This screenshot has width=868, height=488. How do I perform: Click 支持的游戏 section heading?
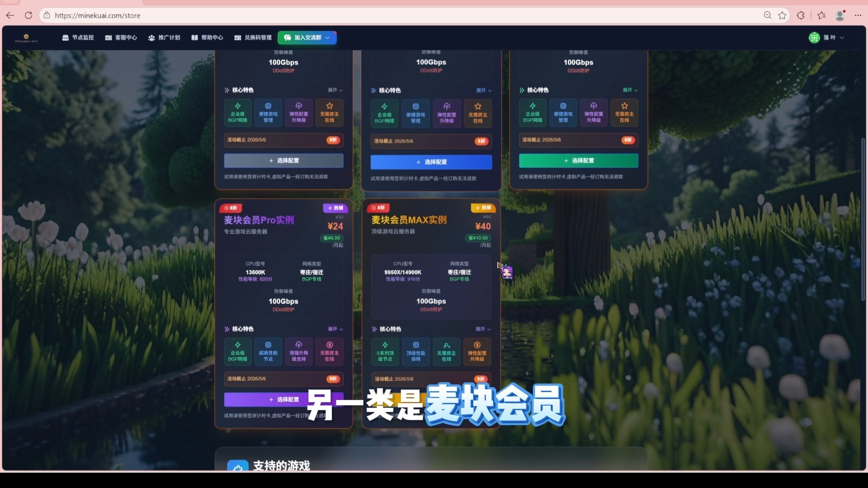[x=282, y=465]
